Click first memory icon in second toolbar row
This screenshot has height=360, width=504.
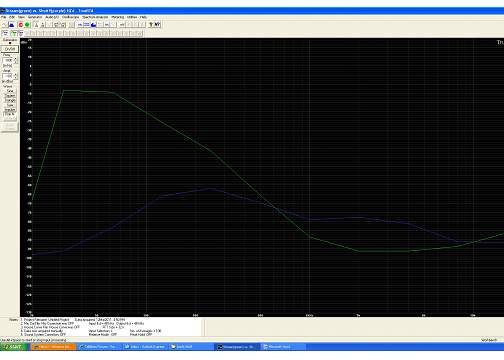5,33
